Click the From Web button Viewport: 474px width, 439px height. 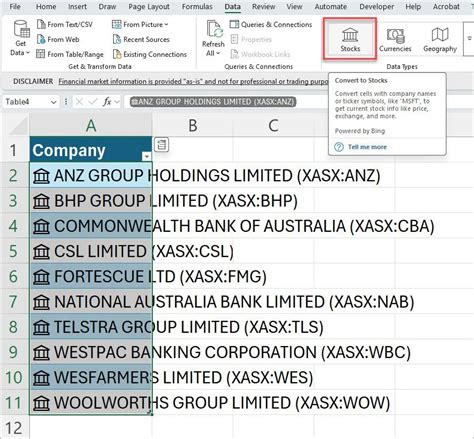pyautogui.click(x=58, y=39)
